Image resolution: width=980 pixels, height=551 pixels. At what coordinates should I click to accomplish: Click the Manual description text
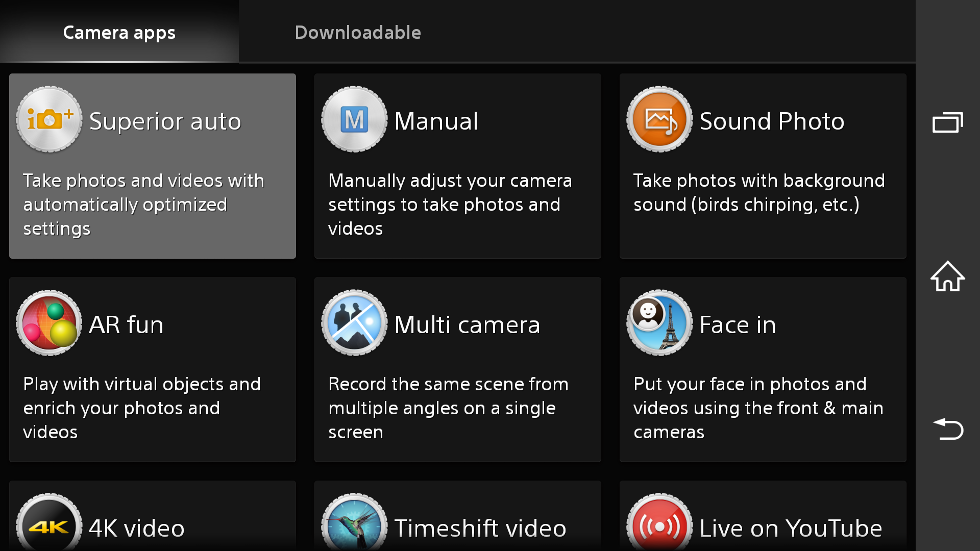(x=449, y=205)
